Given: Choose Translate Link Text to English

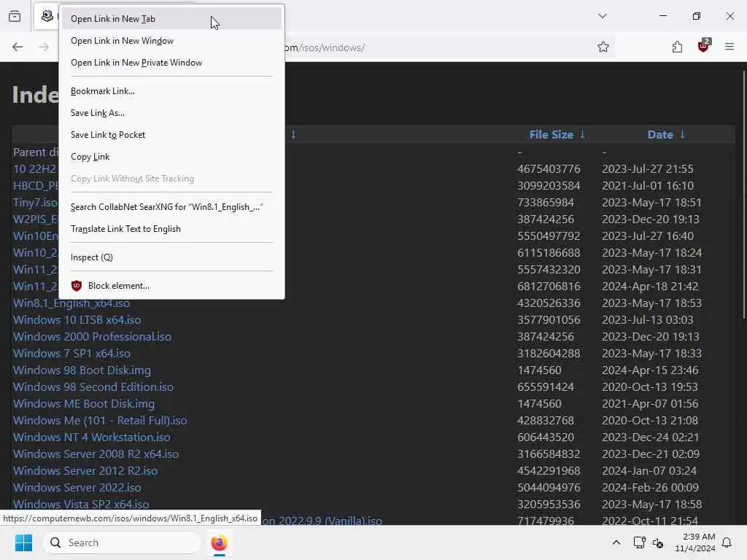Looking at the screenshot, I should click(171, 229).
